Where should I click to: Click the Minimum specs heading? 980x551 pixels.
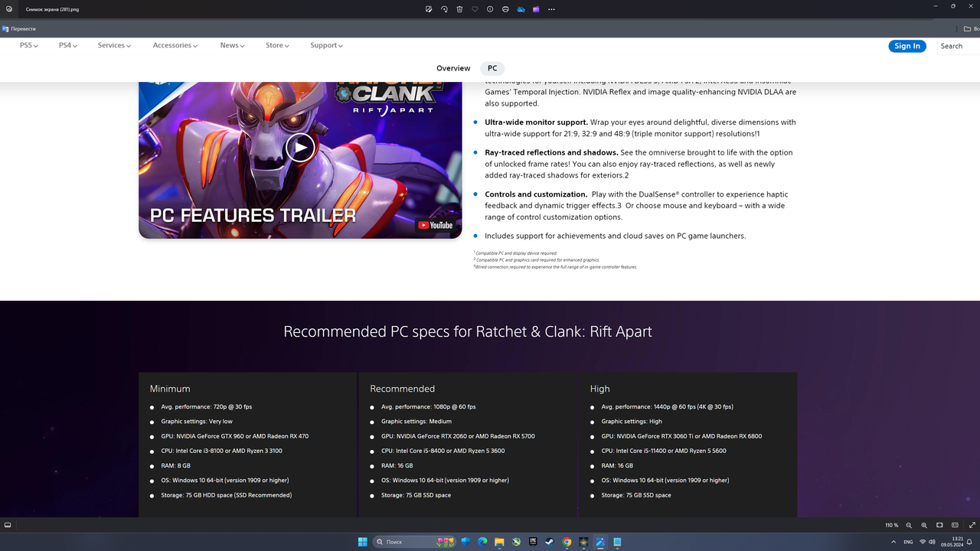coord(170,389)
